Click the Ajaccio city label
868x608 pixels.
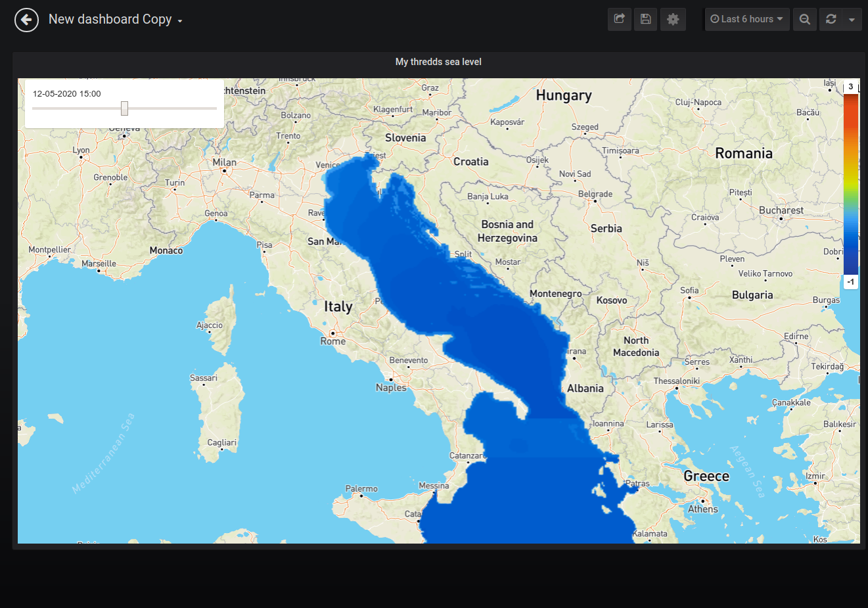pos(210,325)
